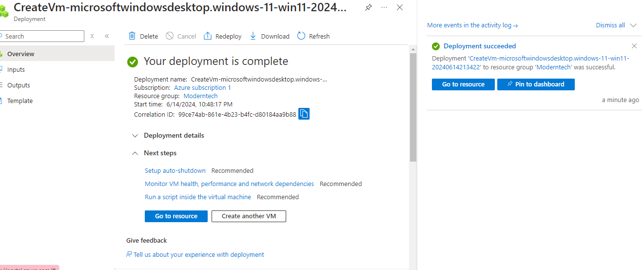Open Setup auto-shutdown link
The width and height of the screenshot is (644, 270).
point(175,171)
